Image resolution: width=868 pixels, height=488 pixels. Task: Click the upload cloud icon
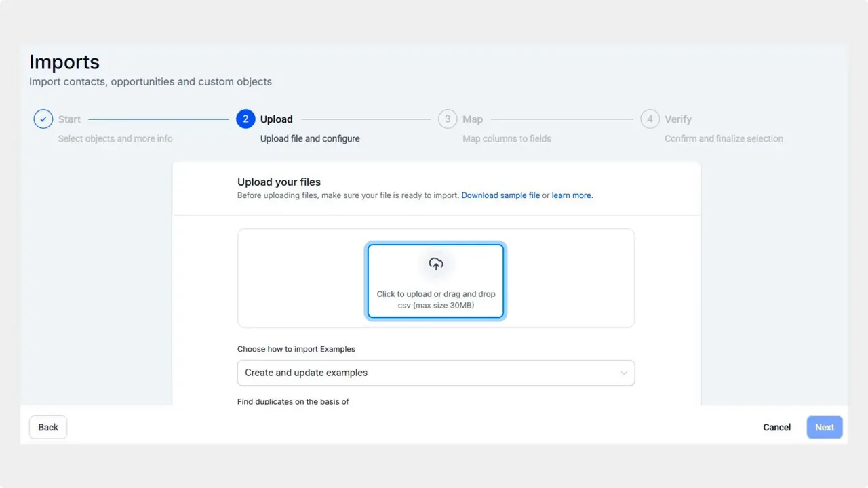pos(435,264)
